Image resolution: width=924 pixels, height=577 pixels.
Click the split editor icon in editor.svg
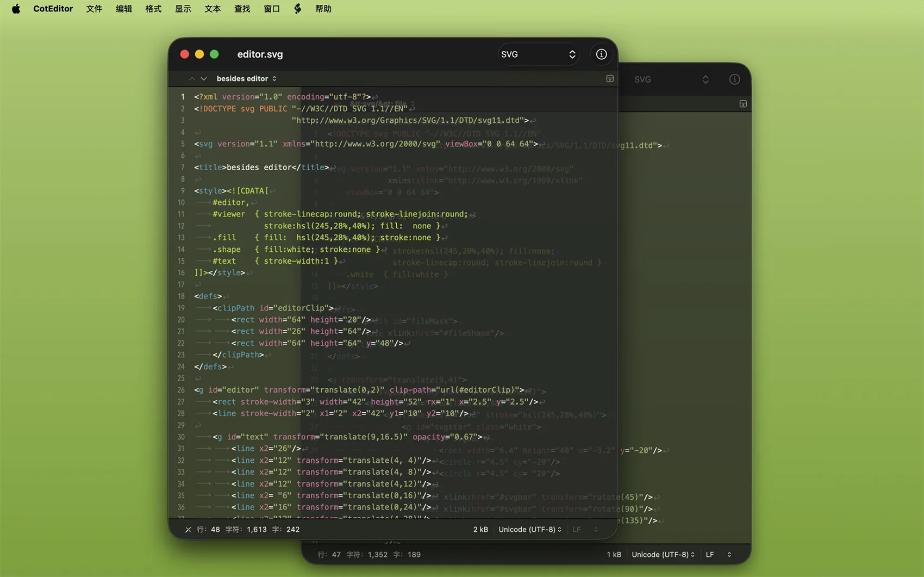pos(610,79)
